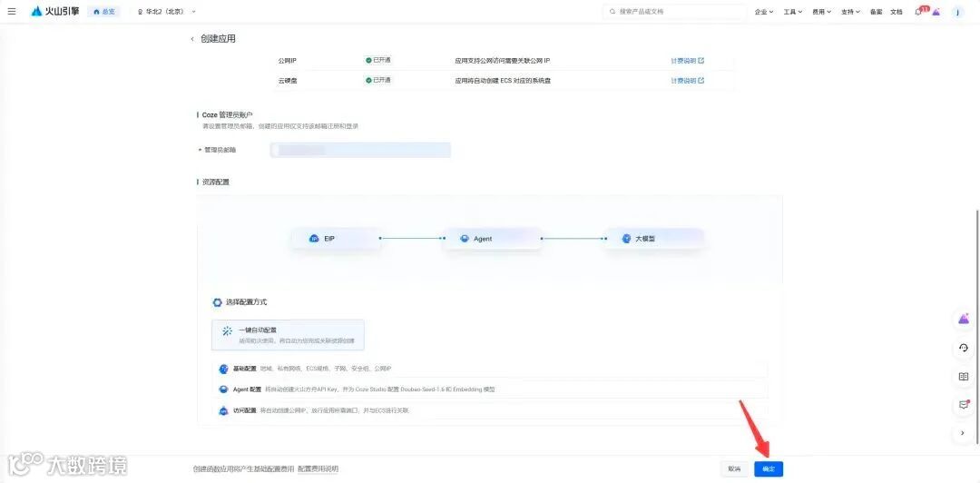This screenshot has width=980, height=483.
Task: Expand the 工具 menu
Action: 792,12
